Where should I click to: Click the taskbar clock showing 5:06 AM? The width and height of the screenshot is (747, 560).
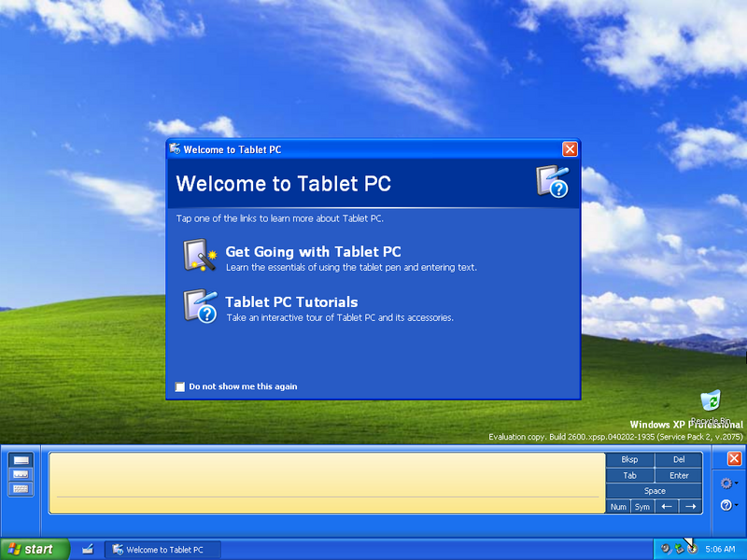[x=720, y=549]
